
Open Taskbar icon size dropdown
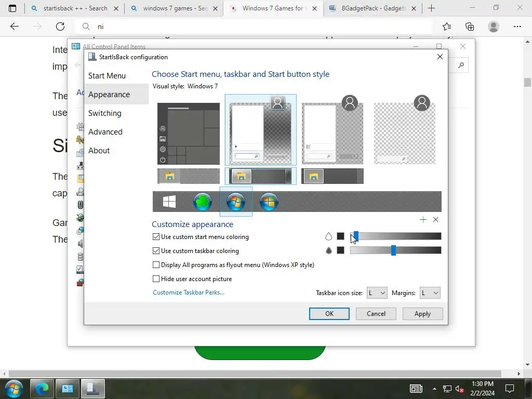coord(377,293)
